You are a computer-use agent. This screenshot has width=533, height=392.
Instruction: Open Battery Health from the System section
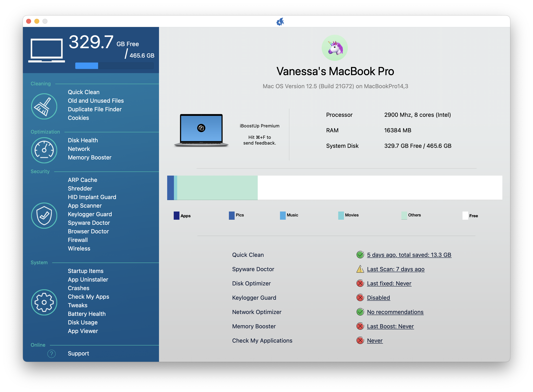click(x=87, y=314)
